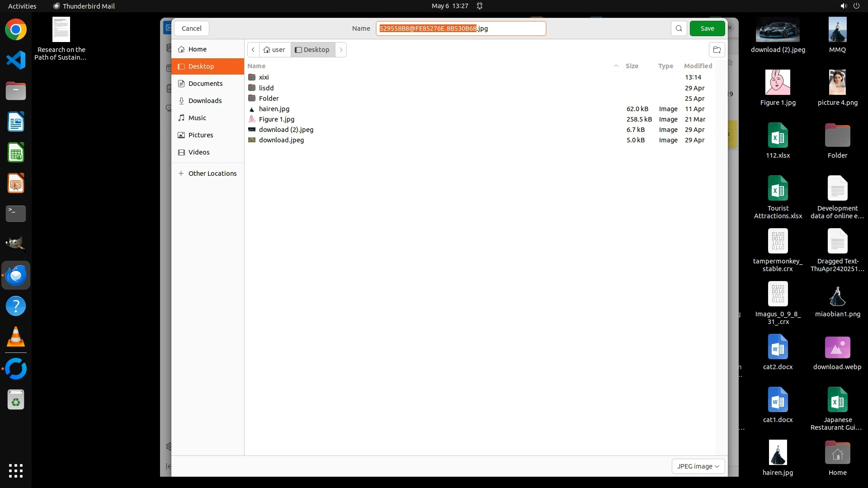Select the hairen.jpg file row
Viewport: 868px width, 488px height.
click(274, 109)
